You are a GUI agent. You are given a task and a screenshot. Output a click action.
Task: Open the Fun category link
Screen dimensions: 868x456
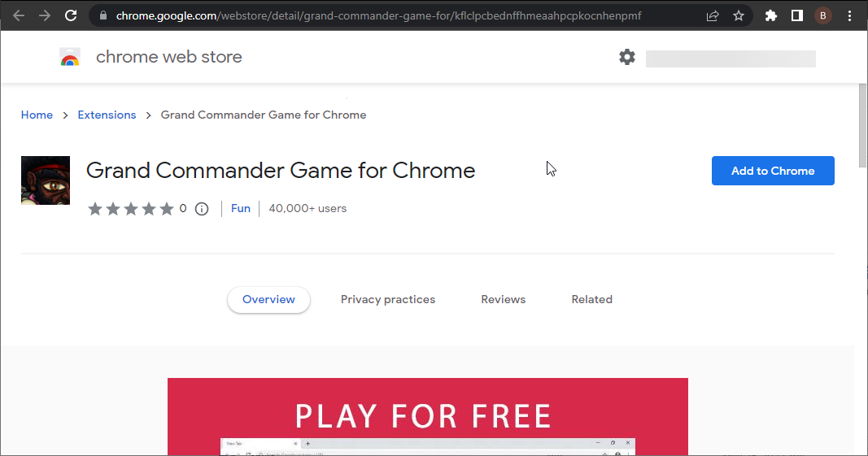pos(240,208)
